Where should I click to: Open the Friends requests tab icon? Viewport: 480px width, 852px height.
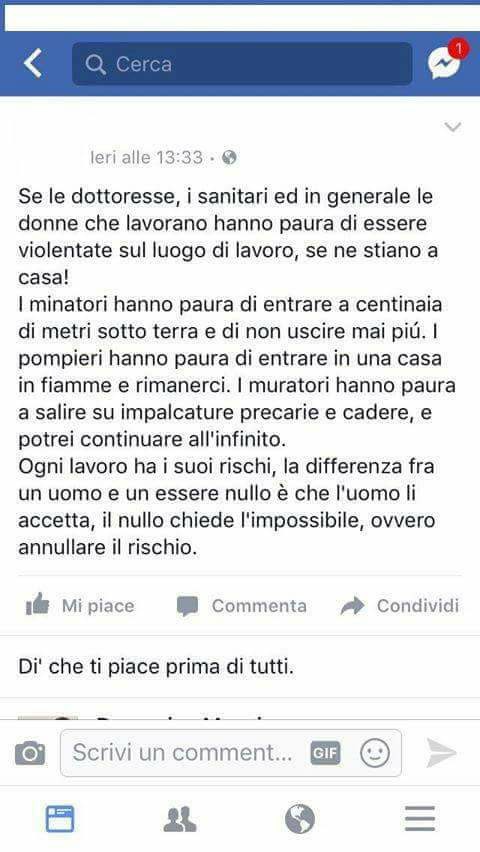pyautogui.click(x=180, y=819)
